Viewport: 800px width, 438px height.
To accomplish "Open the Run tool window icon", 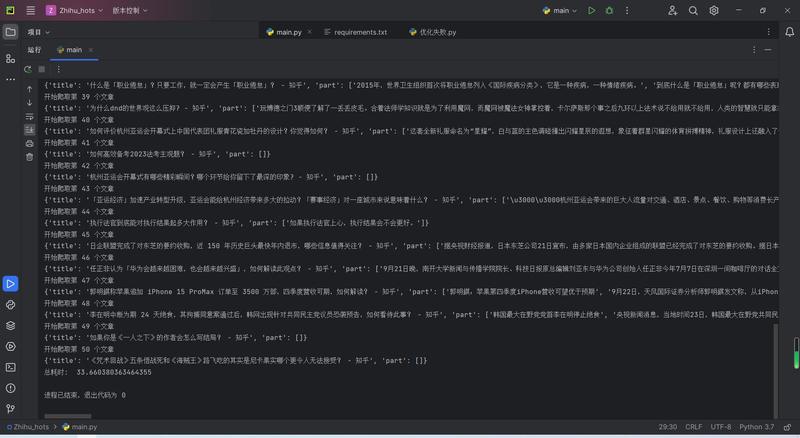I will point(10,284).
